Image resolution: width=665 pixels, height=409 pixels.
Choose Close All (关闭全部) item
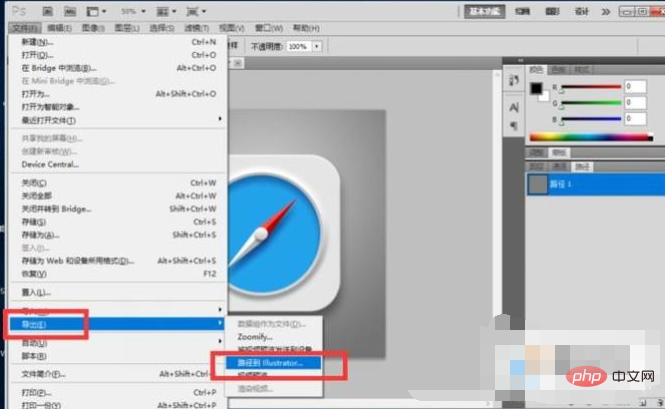(118, 196)
